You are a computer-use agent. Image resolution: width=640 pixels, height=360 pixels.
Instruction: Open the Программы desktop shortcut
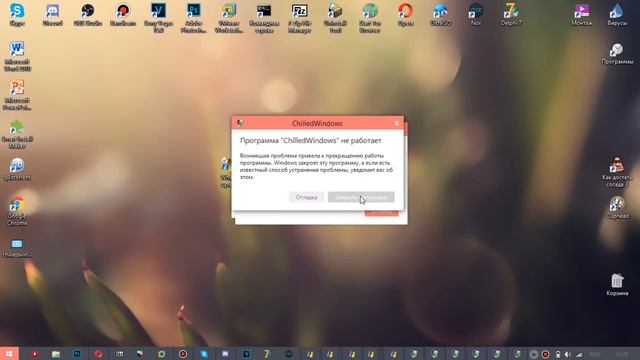pyautogui.click(x=617, y=54)
